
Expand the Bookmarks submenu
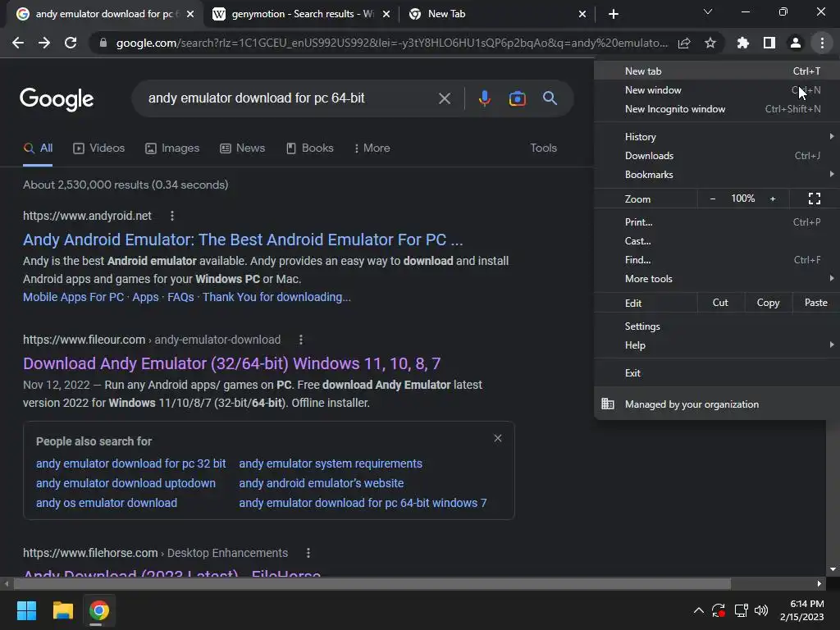click(x=717, y=175)
